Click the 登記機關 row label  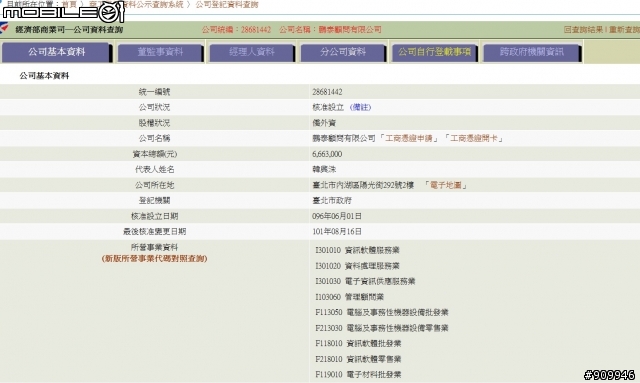(x=154, y=200)
